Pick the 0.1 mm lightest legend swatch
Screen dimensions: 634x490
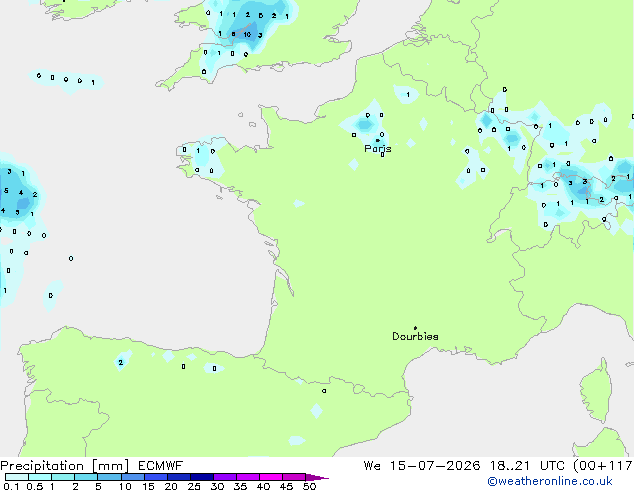17,477
